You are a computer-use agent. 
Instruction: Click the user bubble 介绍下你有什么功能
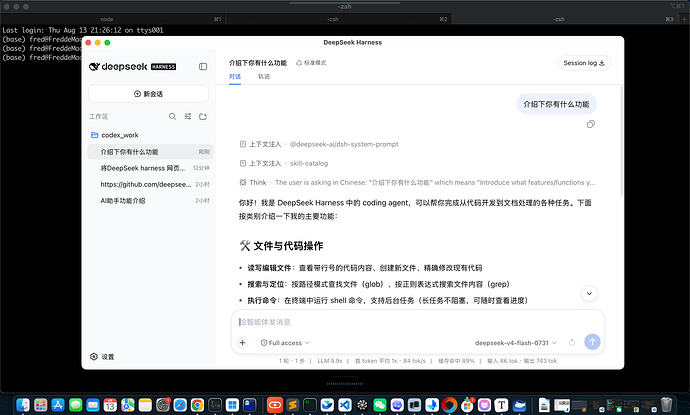tap(556, 104)
